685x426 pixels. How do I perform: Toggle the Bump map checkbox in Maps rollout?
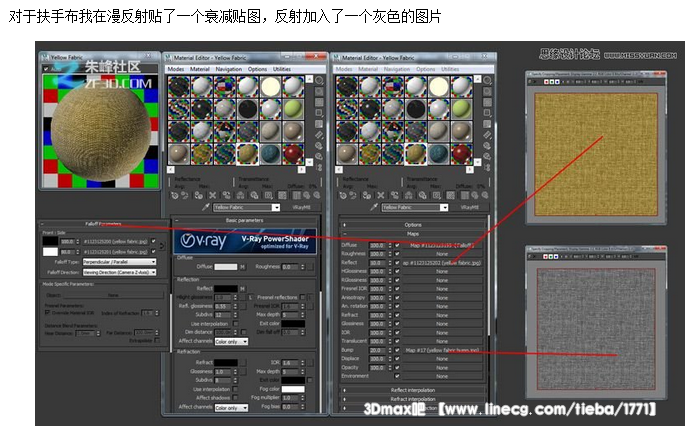397,350
